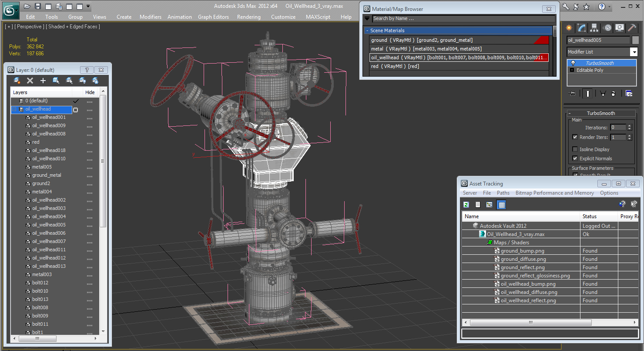Toggle Hide for red object row
Screen dimensions: 644x351
pos(90,142)
